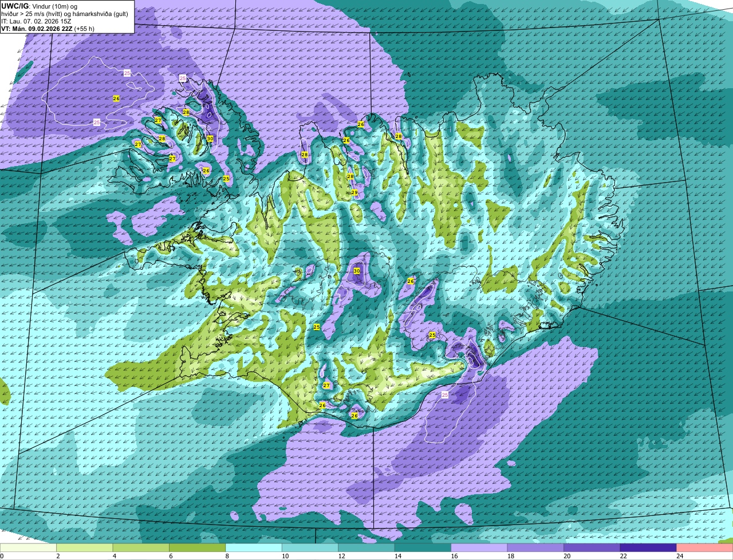Click the "IT: Lau. 07. 02. 2026 15Z" line
The width and height of the screenshot is (733, 560).
(36, 21)
